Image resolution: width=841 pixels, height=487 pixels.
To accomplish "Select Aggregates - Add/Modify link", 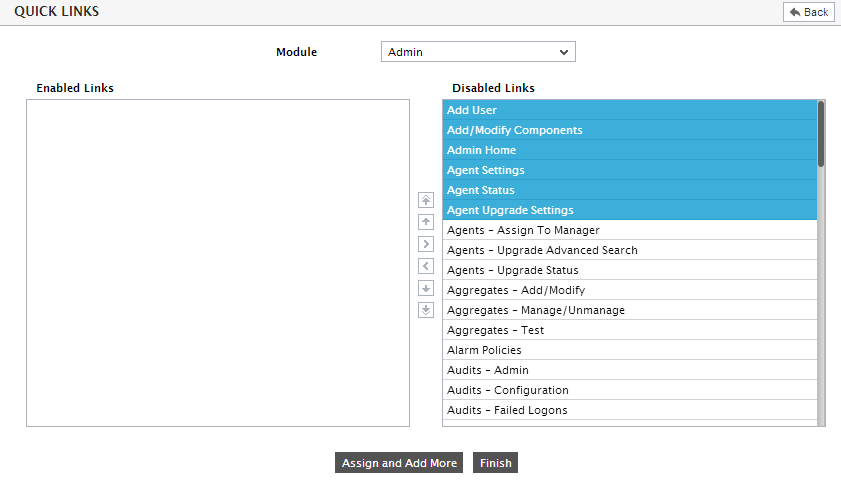I will (x=630, y=290).
